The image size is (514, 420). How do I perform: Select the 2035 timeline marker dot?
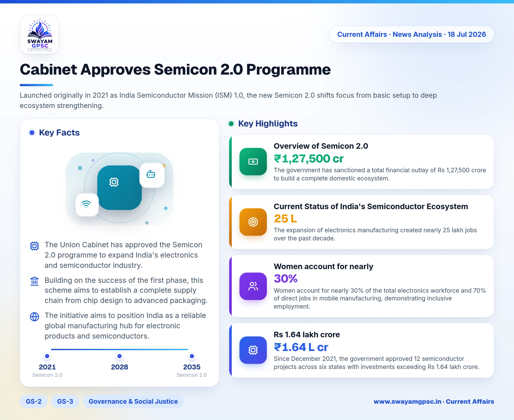pyautogui.click(x=192, y=356)
